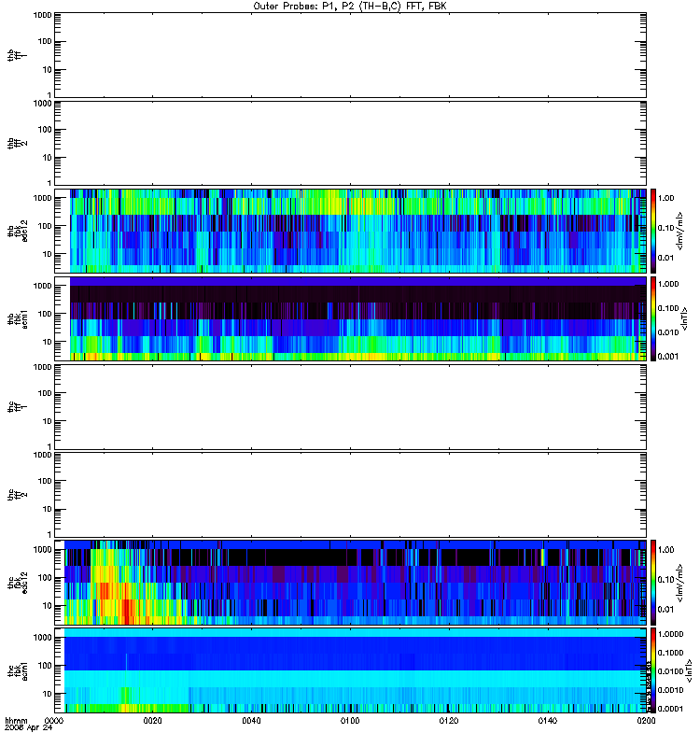Click the "thc fff 2" panel axis label
Image resolution: width=700 pixels, height=747 pixels.
tap(17, 495)
